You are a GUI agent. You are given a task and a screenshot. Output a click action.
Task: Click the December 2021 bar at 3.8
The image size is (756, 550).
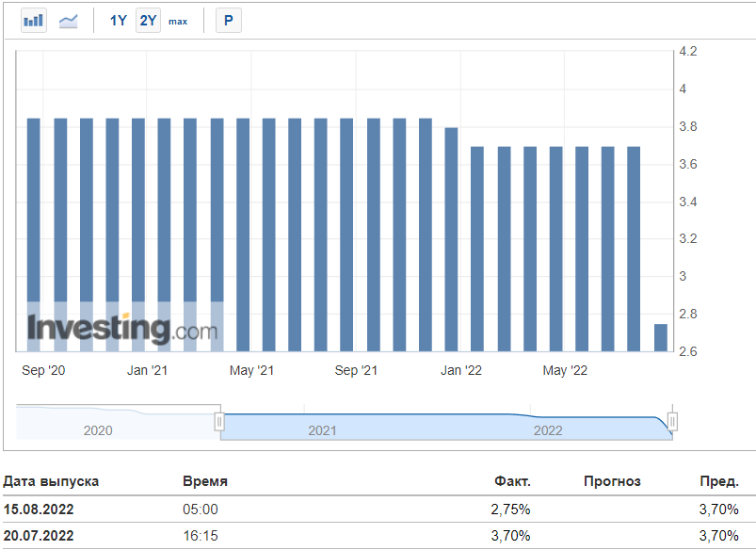point(451,239)
